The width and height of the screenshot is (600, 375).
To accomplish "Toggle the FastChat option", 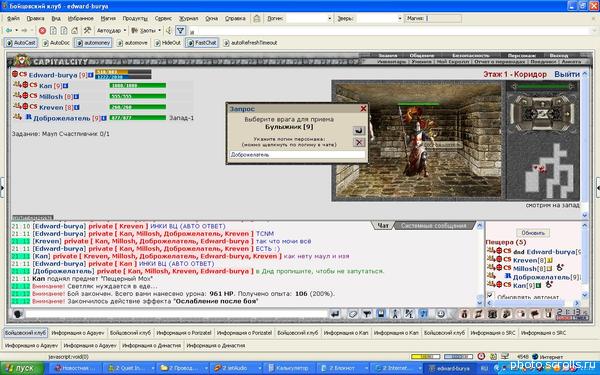I will click(202, 43).
